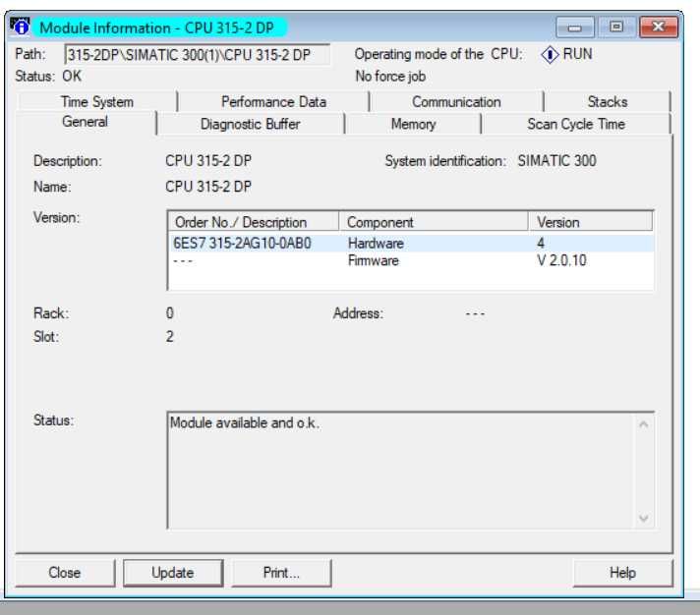Select the Firmware component cell

374,260
